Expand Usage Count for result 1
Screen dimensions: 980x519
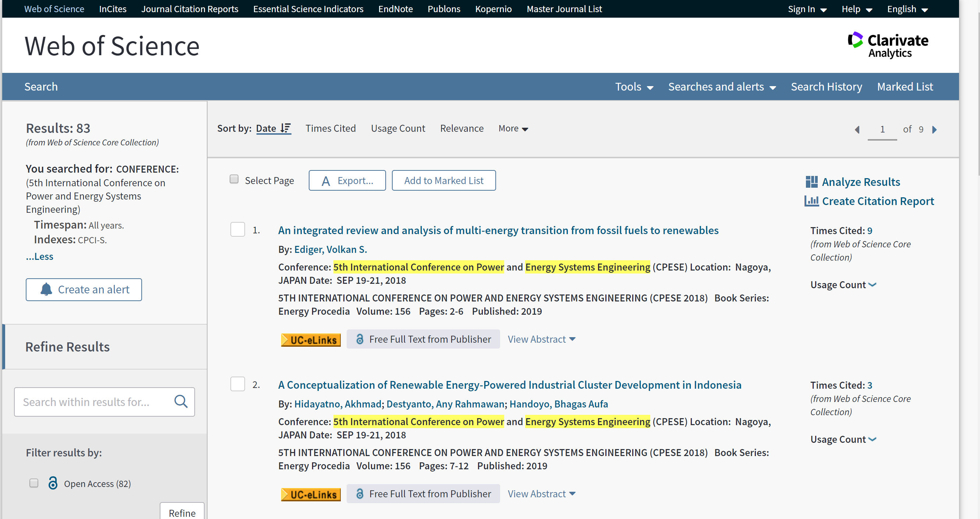843,285
